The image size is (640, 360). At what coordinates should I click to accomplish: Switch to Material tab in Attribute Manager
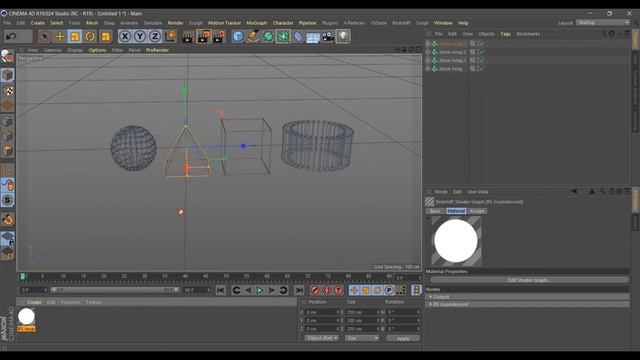pos(456,211)
